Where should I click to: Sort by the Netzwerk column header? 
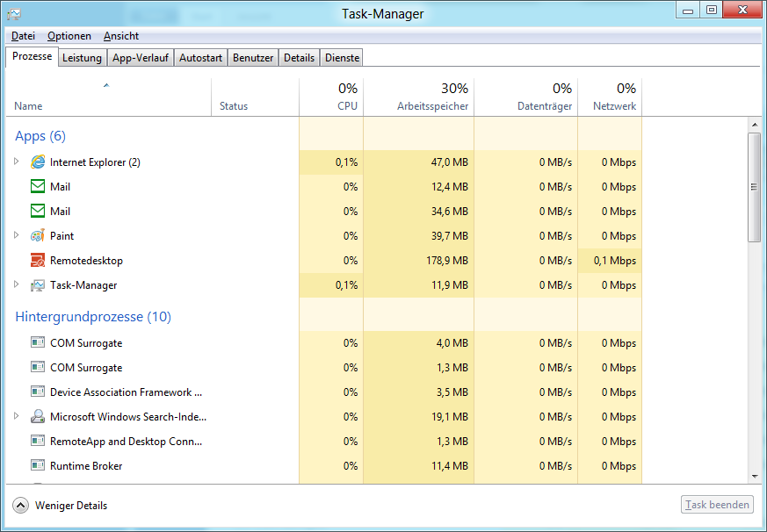tap(610, 97)
